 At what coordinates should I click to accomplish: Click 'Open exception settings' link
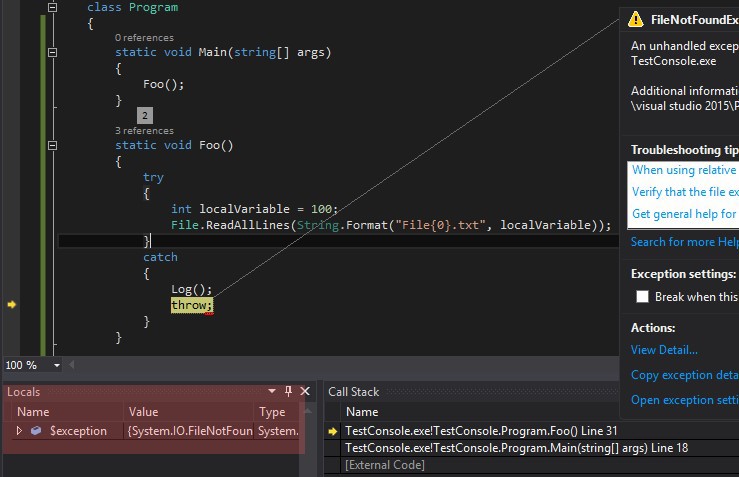[x=684, y=400]
